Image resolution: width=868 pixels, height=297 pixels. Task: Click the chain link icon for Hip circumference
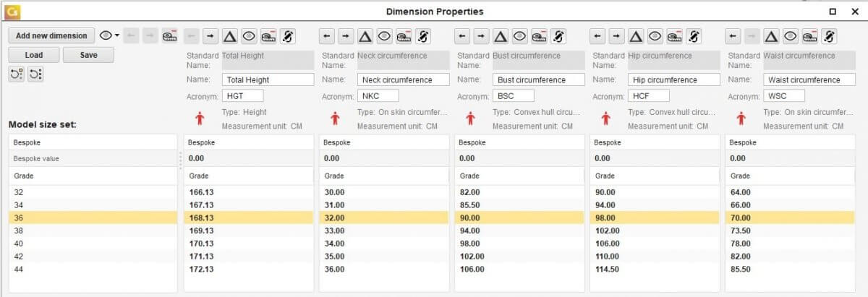point(694,35)
